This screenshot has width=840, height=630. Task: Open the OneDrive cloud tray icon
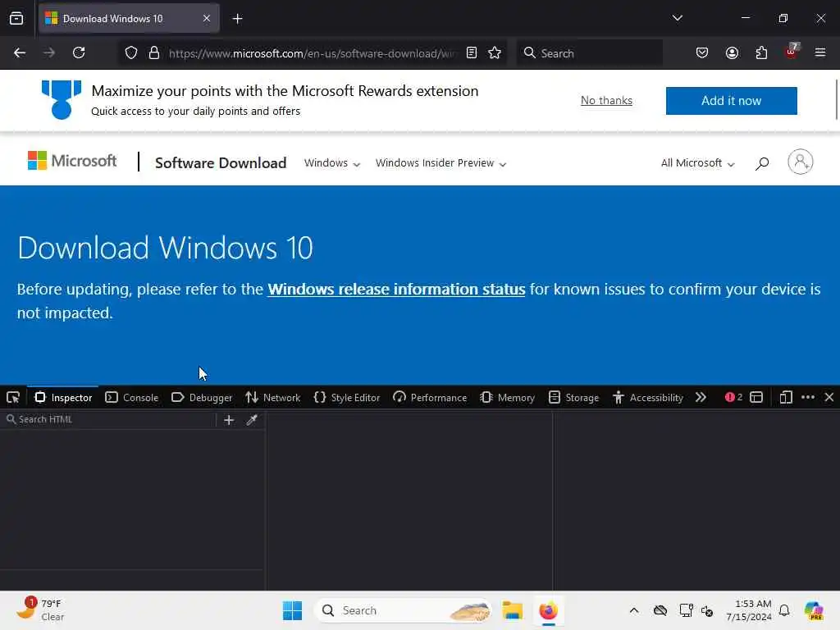(660, 610)
